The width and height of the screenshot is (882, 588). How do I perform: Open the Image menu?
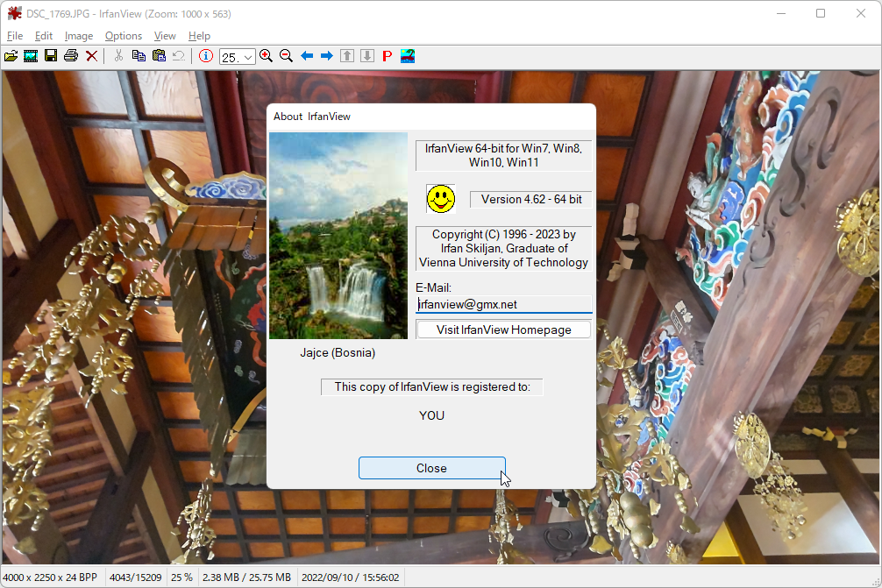coord(79,36)
